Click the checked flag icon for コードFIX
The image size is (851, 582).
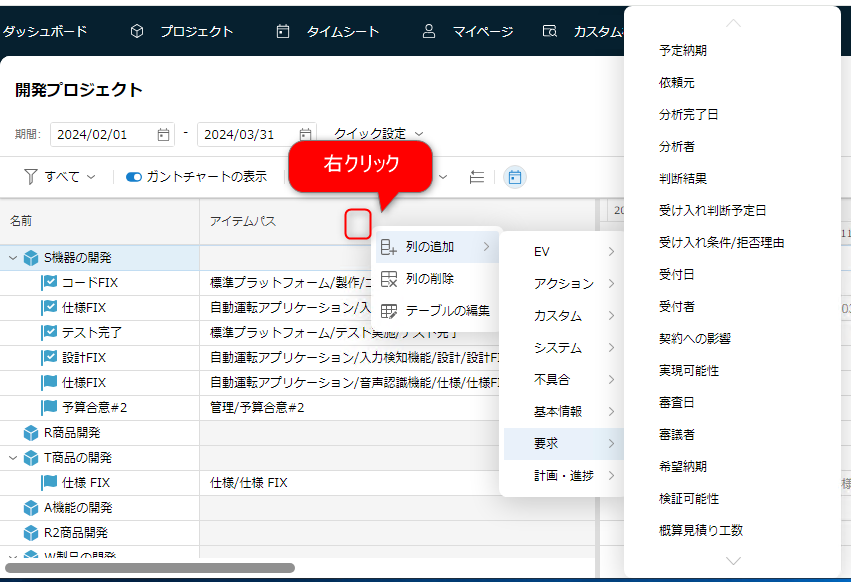pyautogui.click(x=49, y=283)
